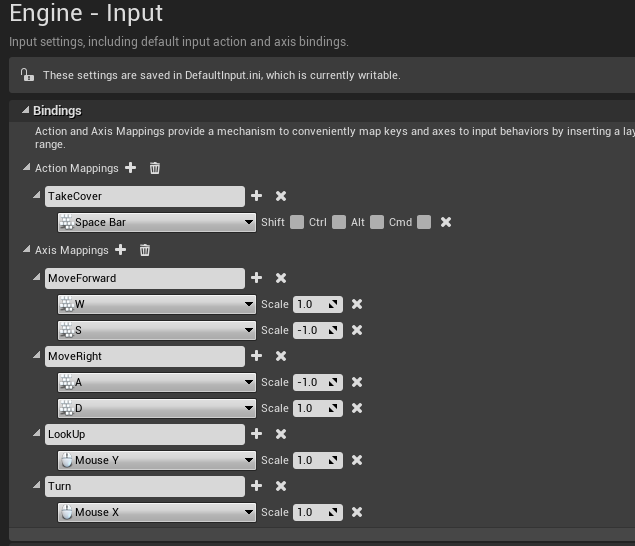Viewport: 635px width, 546px height.
Task: Add a key binding to LookUp
Action: click(257, 434)
